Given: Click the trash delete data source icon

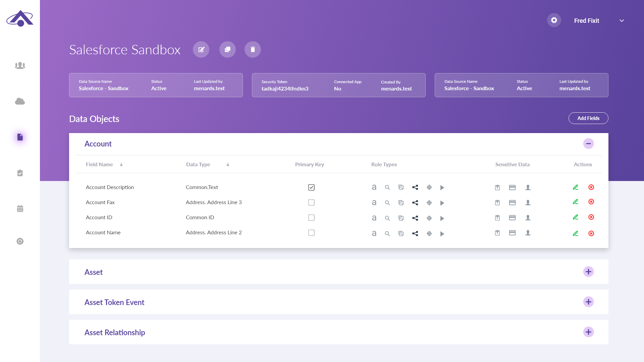Looking at the screenshot, I should (253, 50).
